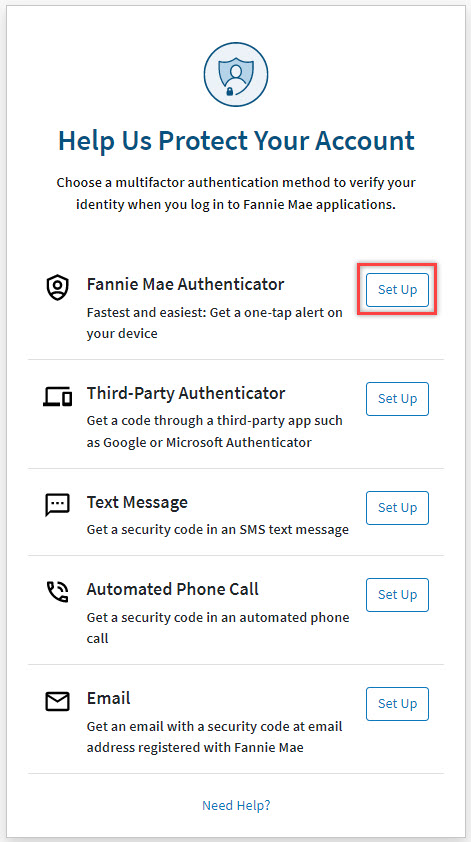Click the multifactor authentication intro paragraph

coord(236,193)
